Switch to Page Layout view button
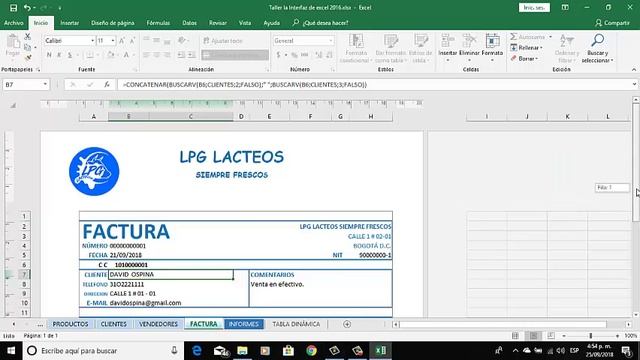 [x=533, y=336]
